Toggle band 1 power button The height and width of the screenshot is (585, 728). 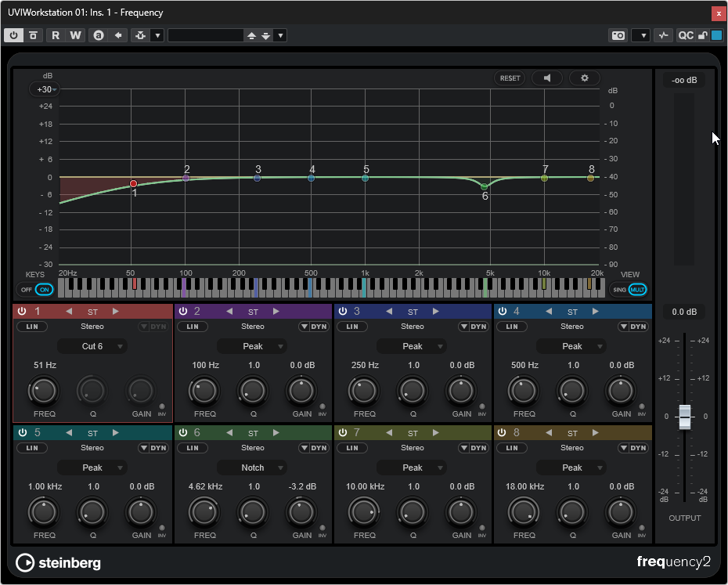coord(22,312)
